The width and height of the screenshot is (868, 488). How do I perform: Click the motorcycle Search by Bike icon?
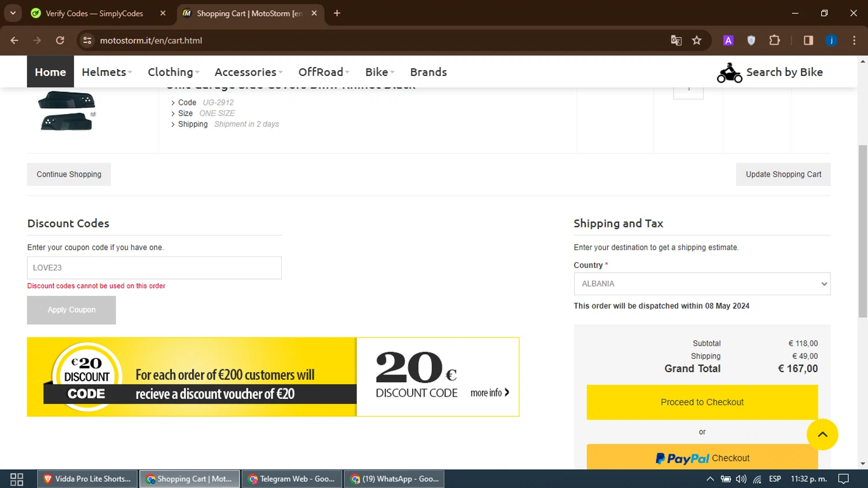[x=729, y=73]
